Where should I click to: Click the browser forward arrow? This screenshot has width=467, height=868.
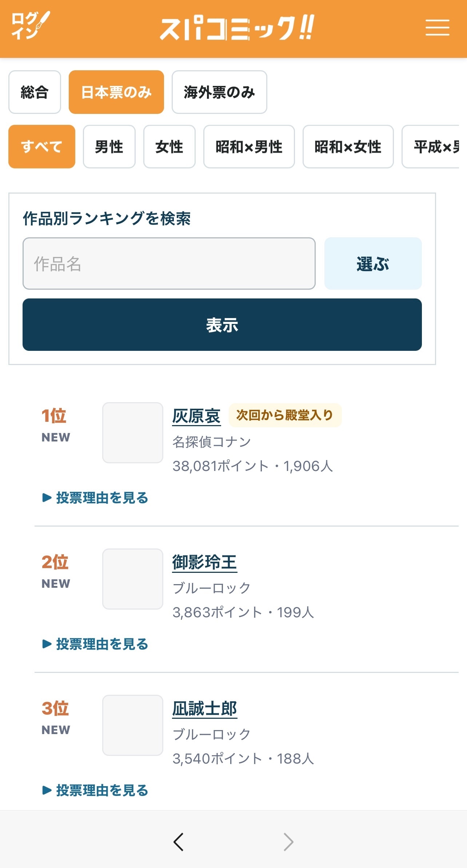288,842
